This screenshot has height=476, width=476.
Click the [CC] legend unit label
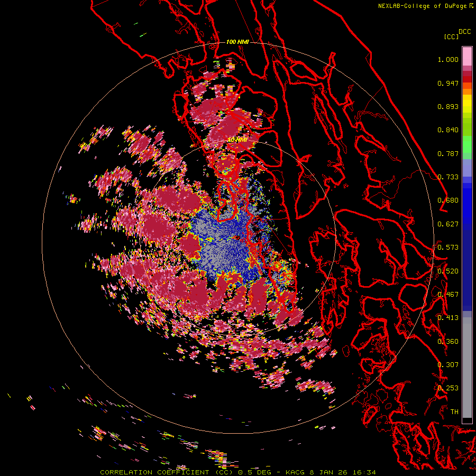point(451,36)
